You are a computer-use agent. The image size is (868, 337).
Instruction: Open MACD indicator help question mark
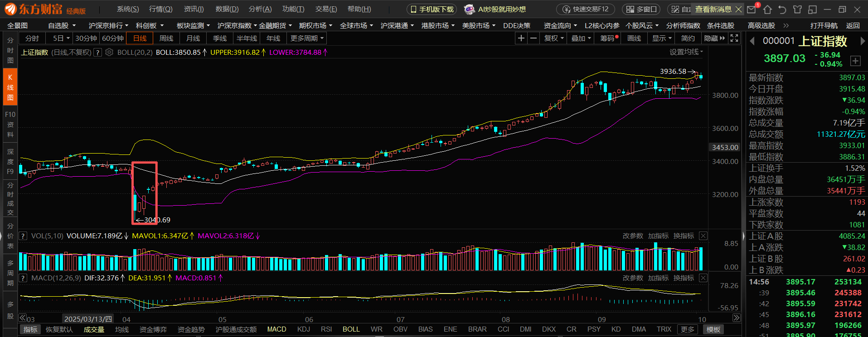tap(23, 278)
